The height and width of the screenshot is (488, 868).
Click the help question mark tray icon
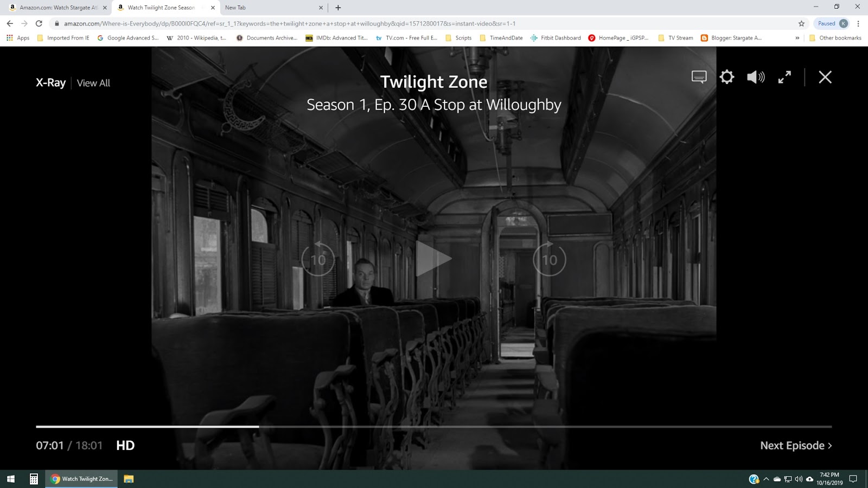[x=754, y=479]
